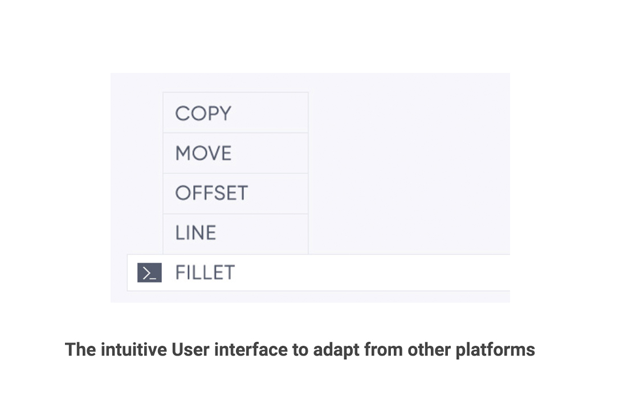620x411 pixels.
Task: Click blank space right of the COPY label
Action: (x=270, y=114)
